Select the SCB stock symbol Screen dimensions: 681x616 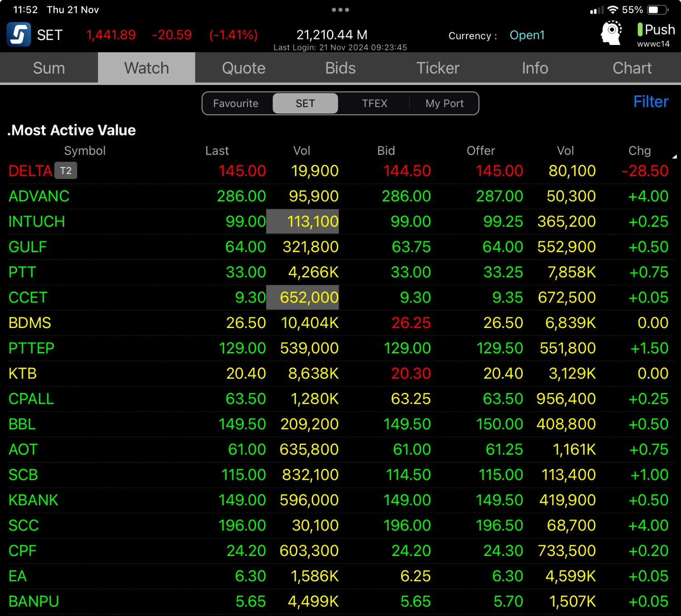[23, 475]
